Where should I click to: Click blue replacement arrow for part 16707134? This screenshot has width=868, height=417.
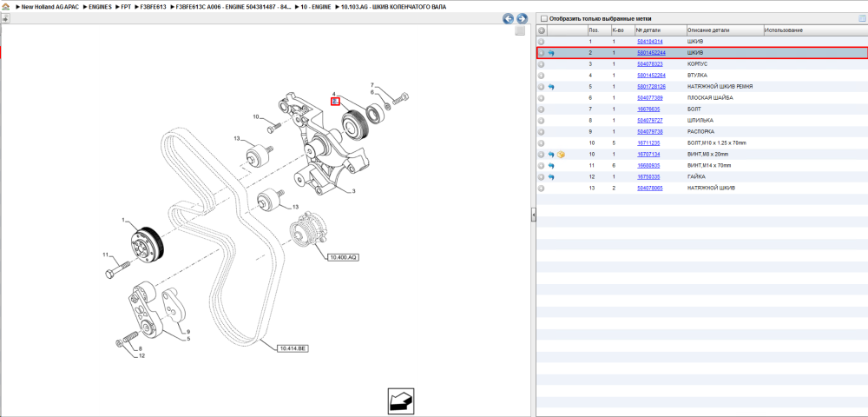click(551, 155)
